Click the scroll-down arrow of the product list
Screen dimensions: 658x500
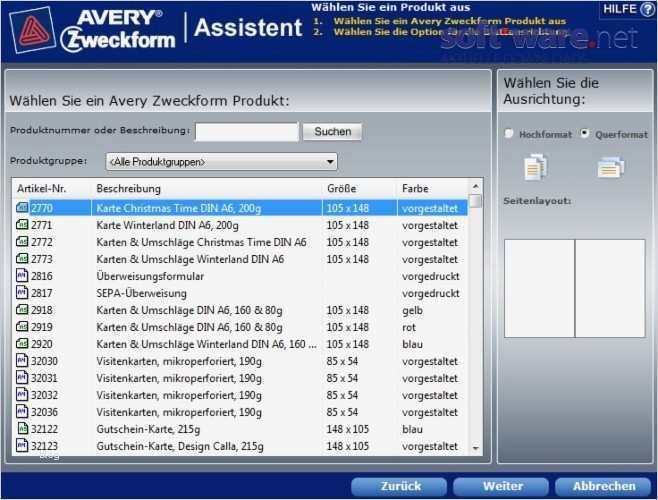(x=475, y=448)
